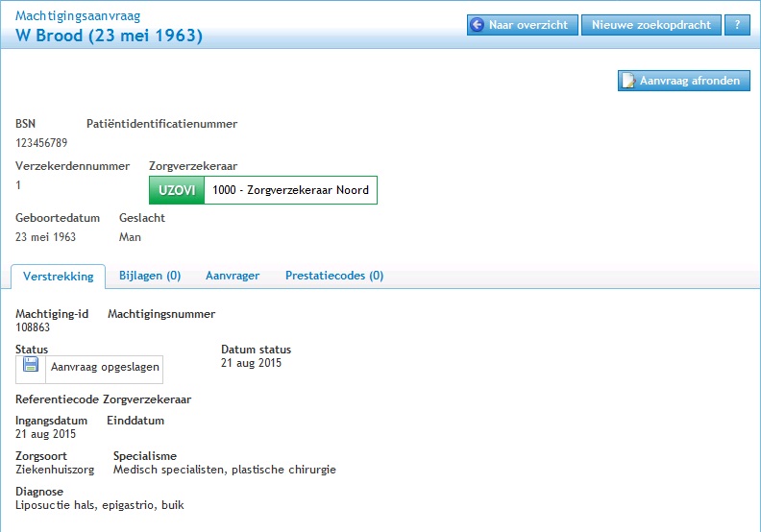Click the Aanvraag opgeslagen status text
Viewport: 761px width, 532px height.
[x=105, y=367]
